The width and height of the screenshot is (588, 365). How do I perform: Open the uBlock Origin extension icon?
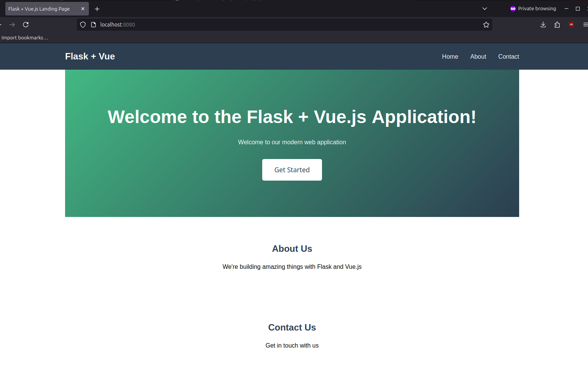coord(571,25)
